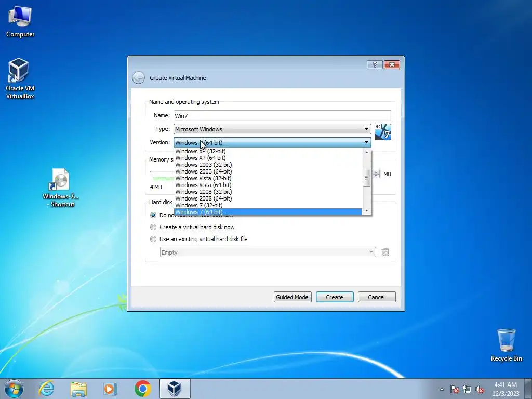Open the Empty hard disk file dropdown

(268, 252)
